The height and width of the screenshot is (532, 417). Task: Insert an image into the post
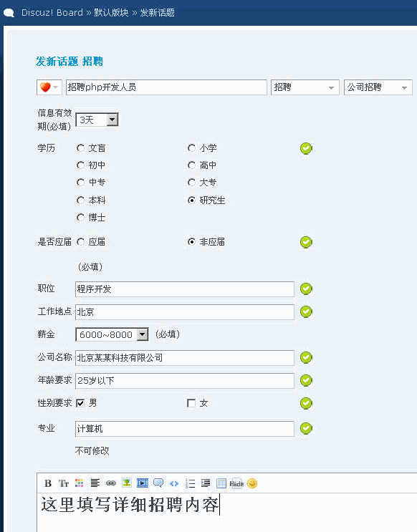pos(127,483)
